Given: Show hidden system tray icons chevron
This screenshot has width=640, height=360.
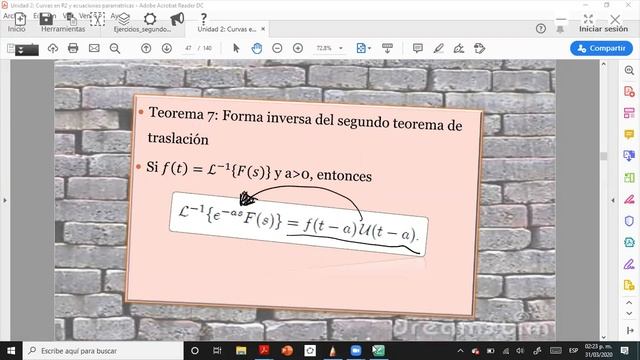Looking at the screenshot, I should (460, 351).
